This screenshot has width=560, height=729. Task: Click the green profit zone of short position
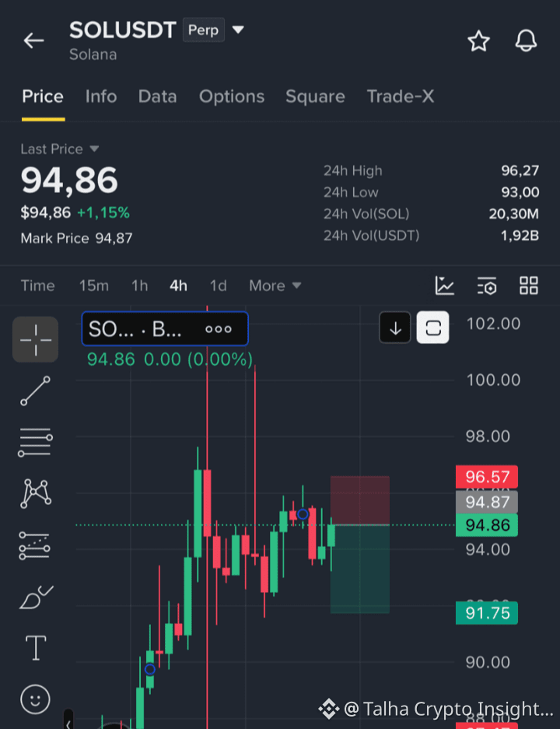click(x=359, y=569)
